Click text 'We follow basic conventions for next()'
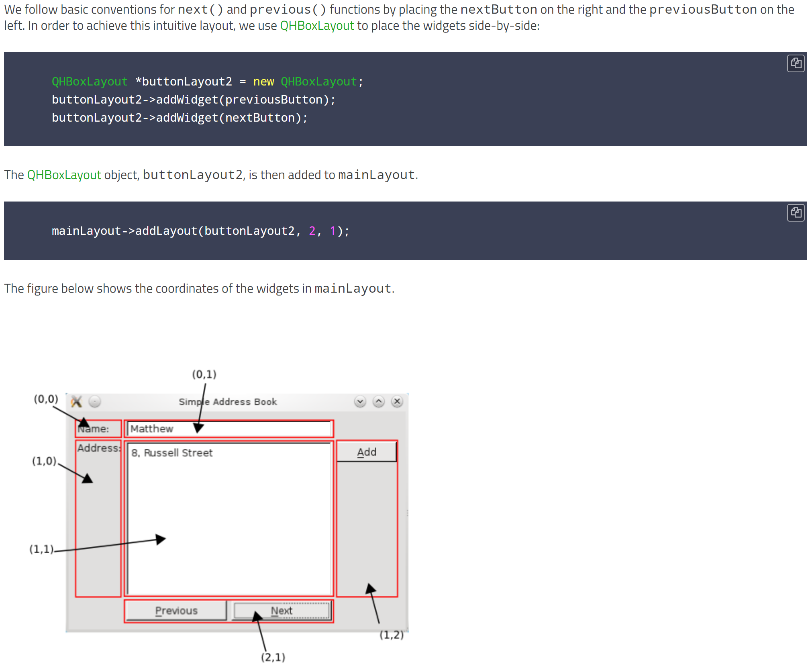This screenshot has height=672, width=812. [x=114, y=9]
